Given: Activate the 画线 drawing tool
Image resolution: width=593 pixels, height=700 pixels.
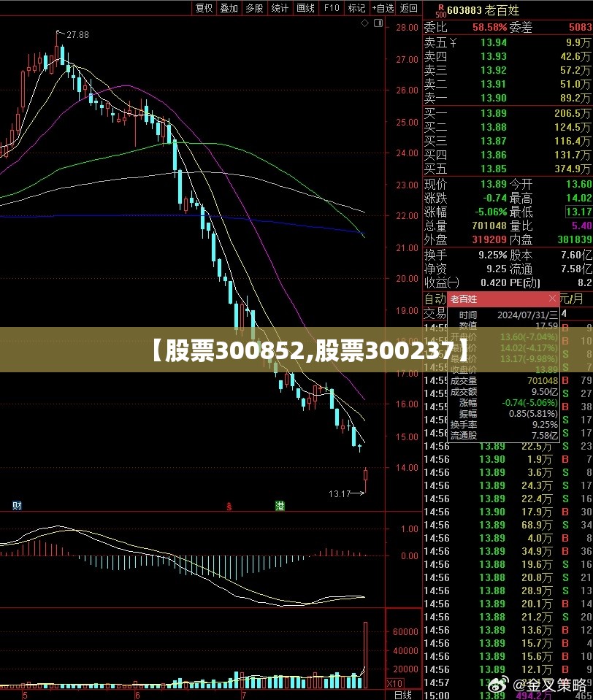Looking at the screenshot, I should click(x=306, y=8).
